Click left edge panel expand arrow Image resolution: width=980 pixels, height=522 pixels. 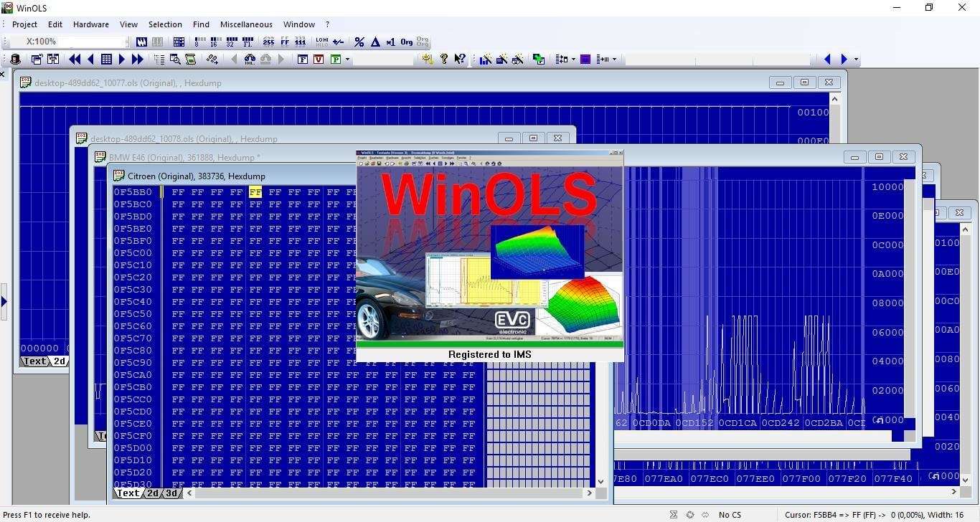[4, 302]
